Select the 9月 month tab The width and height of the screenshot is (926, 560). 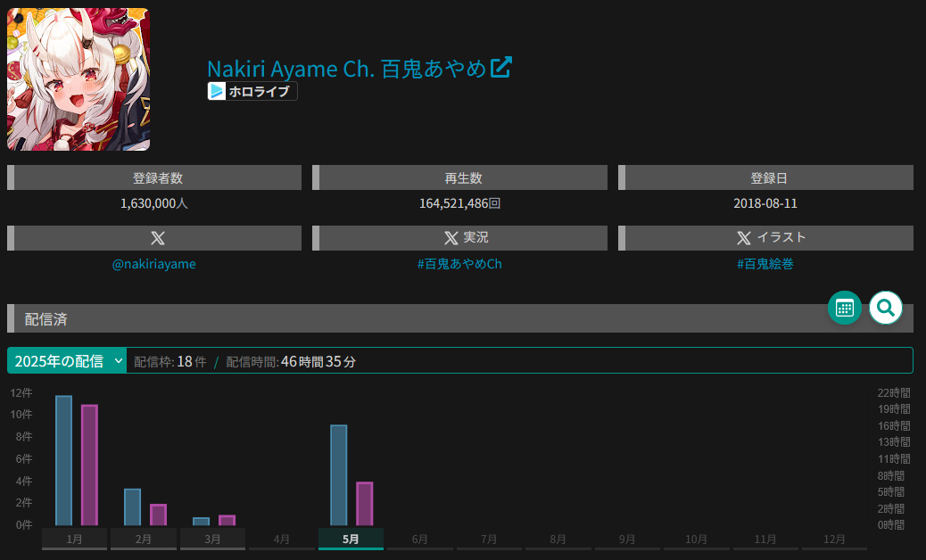pos(627,539)
